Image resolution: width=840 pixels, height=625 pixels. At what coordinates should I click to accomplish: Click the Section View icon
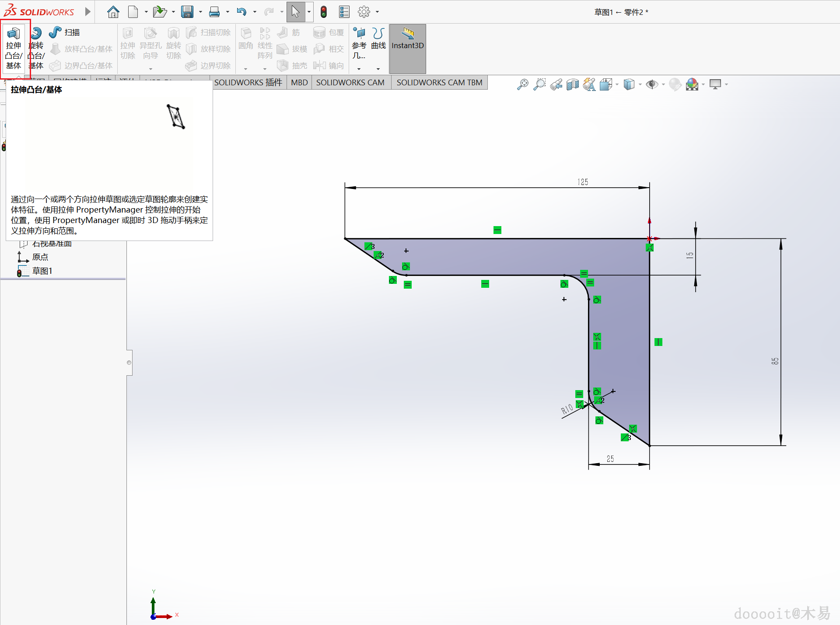pyautogui.click(x=572, y=84)
